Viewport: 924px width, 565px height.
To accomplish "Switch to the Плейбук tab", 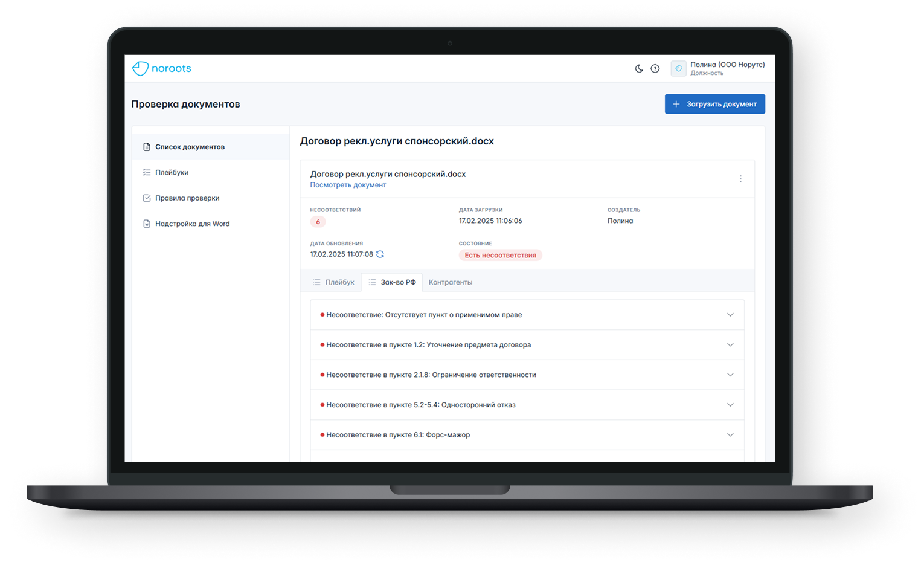I will click(333, 282).
